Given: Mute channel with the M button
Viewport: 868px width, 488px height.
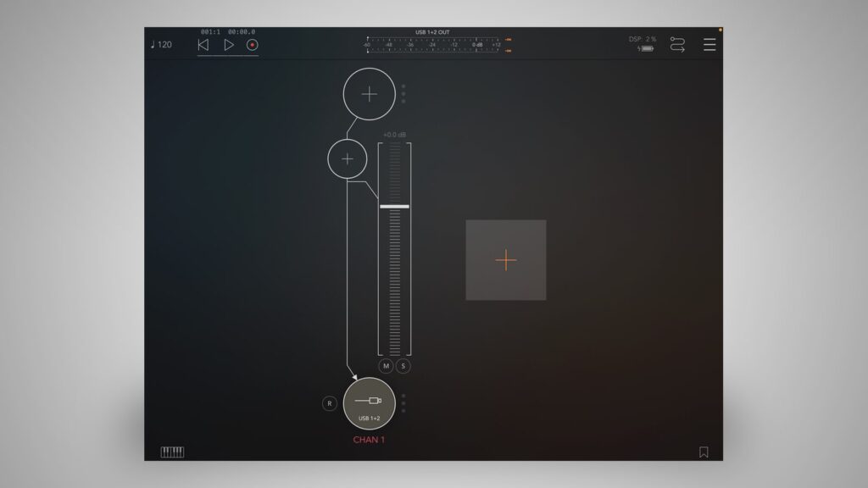Looking at the screenshot, I should coord(387,366).
